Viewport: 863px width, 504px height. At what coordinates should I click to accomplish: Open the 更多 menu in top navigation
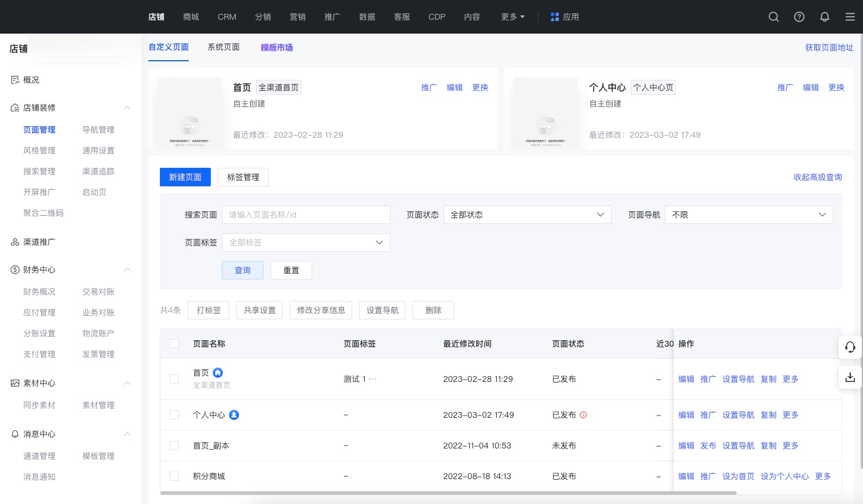pyautogui.click(x=513, y=17)
